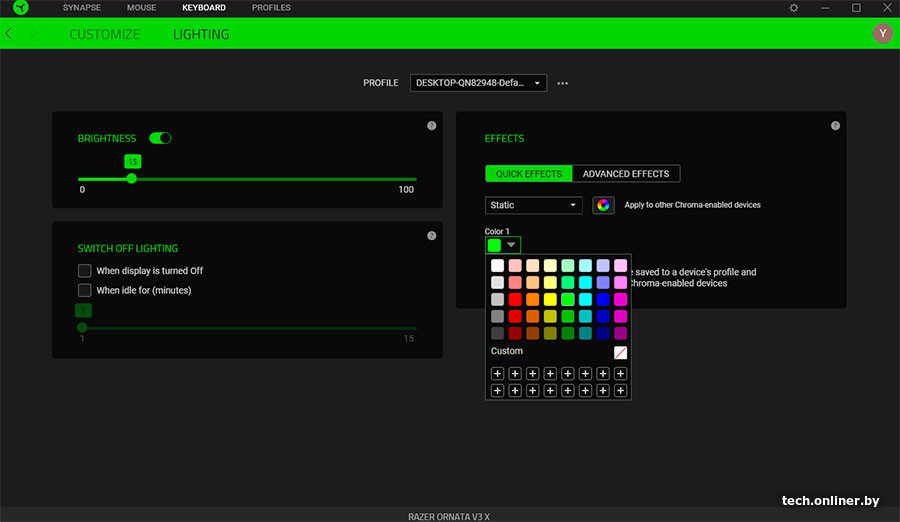Switch to the Mouse tab

click(141, 8)
